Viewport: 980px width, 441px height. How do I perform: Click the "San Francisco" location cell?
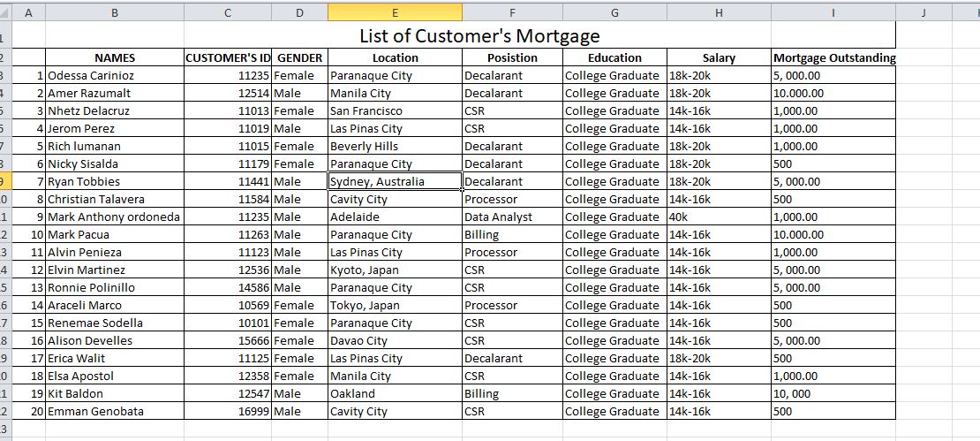[394, 110]
